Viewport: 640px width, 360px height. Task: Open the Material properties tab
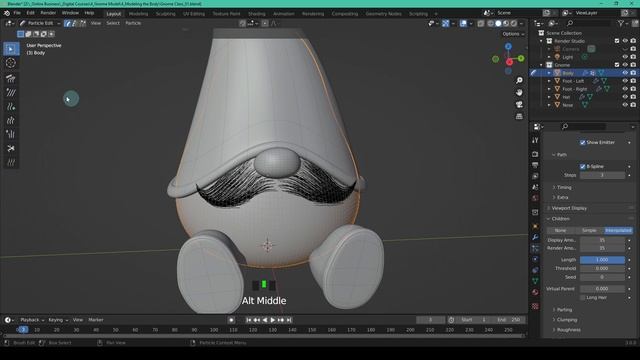(535, 292)
